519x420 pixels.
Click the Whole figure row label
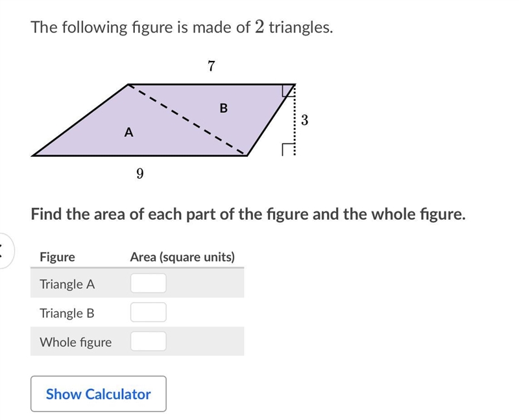75,342
